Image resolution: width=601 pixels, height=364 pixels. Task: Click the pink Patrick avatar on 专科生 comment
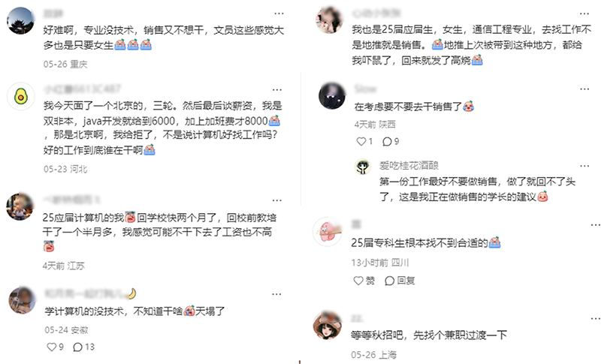click(327, 231)
